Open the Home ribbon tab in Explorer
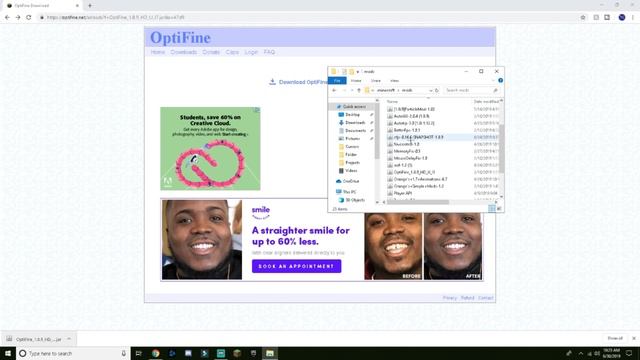This screenshot has width=640, height=360. click(x=356, y=81)
